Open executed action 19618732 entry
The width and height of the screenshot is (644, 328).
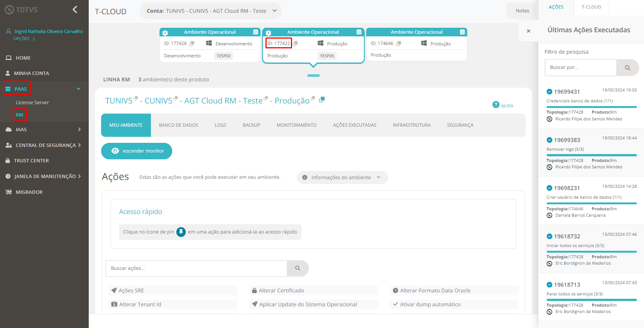pos(591,249)
